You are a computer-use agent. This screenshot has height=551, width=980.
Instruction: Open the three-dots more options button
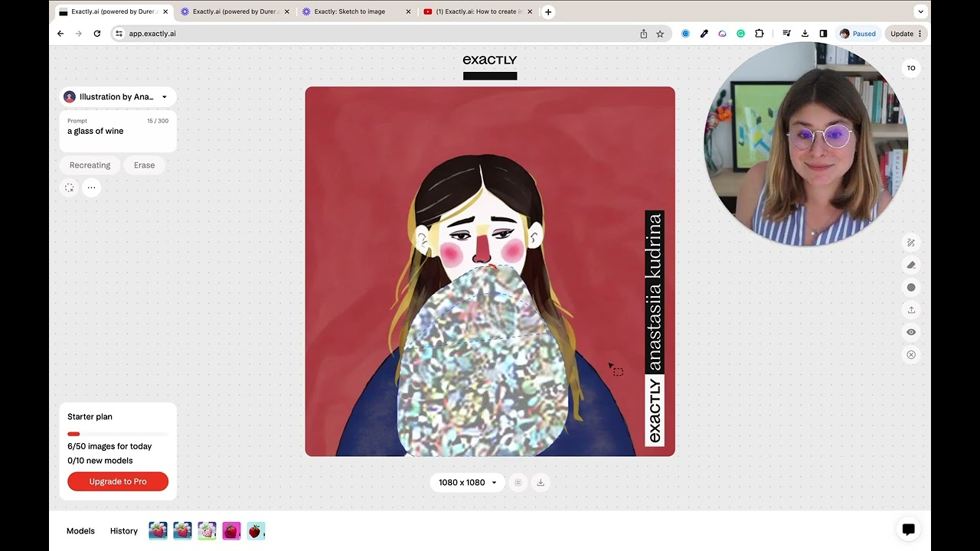[x=91, y=187]
